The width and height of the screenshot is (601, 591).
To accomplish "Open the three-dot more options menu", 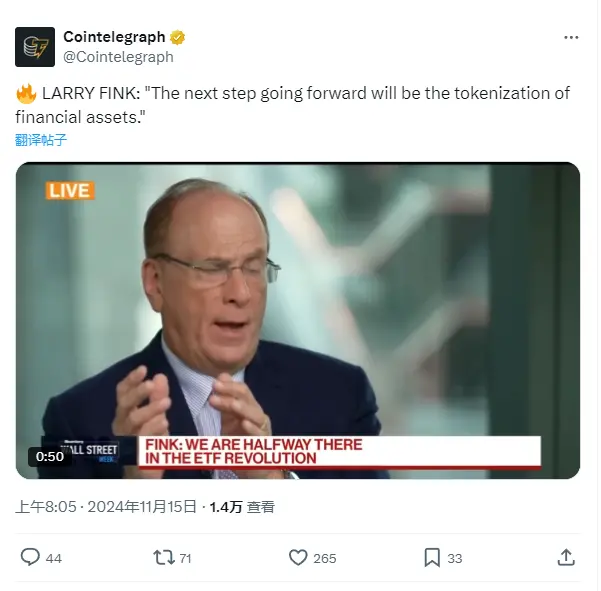I will [x=571, y=37].
